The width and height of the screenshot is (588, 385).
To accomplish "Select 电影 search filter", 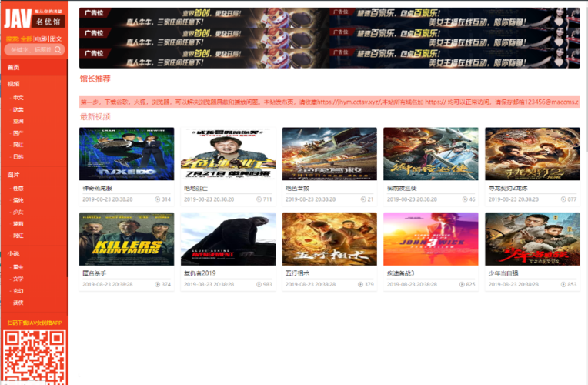I will 42,38.
